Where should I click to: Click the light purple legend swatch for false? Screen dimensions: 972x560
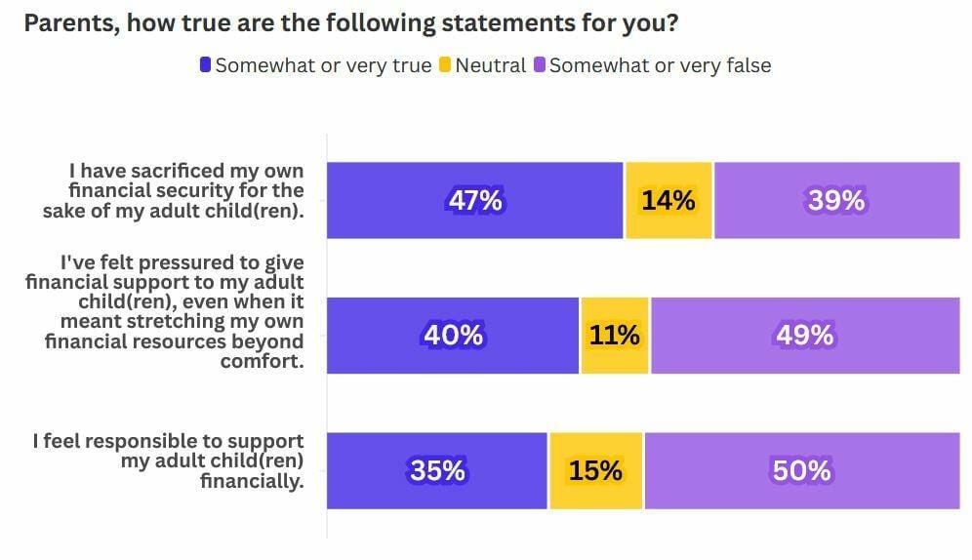[540, 64]
